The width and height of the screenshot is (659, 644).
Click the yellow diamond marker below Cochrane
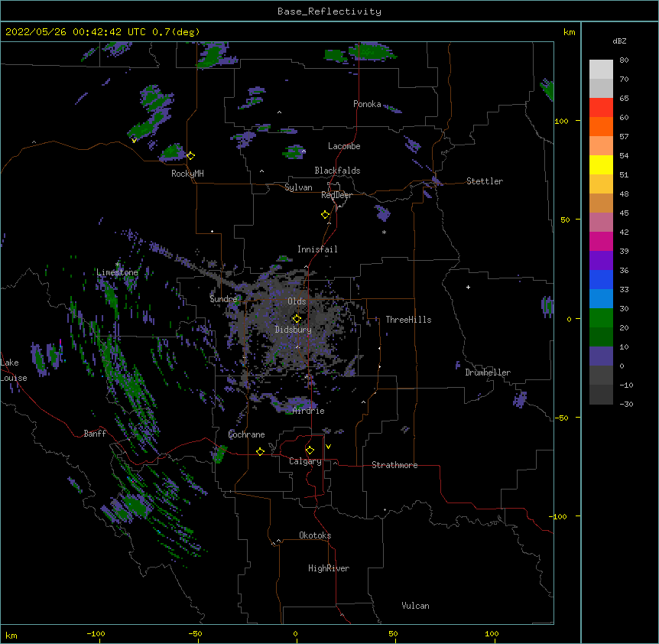260,451
